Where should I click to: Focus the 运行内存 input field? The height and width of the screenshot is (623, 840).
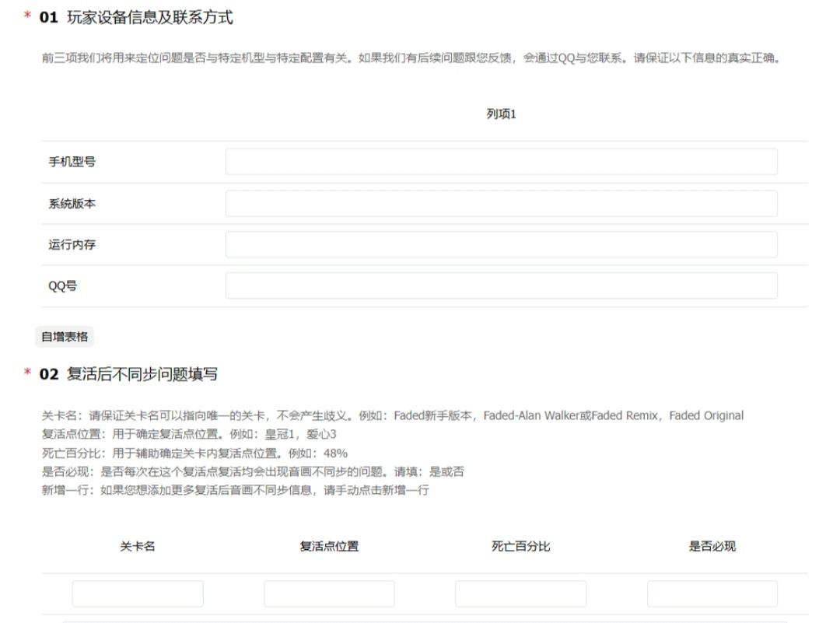[x=501, y=244]
